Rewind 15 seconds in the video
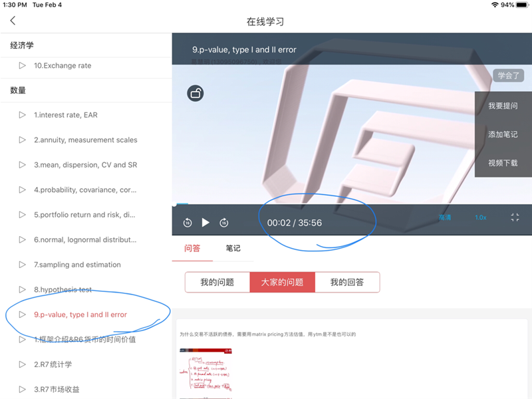This screenshot has height=399, width=532. click(188, 223)
